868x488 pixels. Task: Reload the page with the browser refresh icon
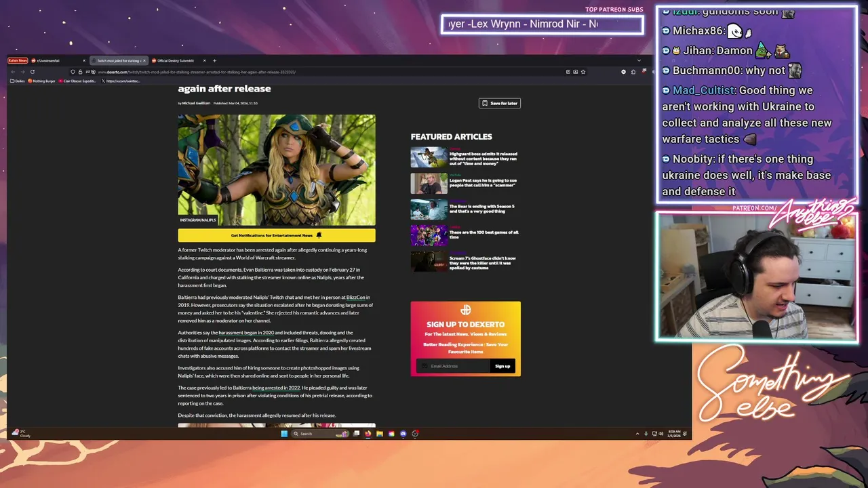(x=32, y=72)
